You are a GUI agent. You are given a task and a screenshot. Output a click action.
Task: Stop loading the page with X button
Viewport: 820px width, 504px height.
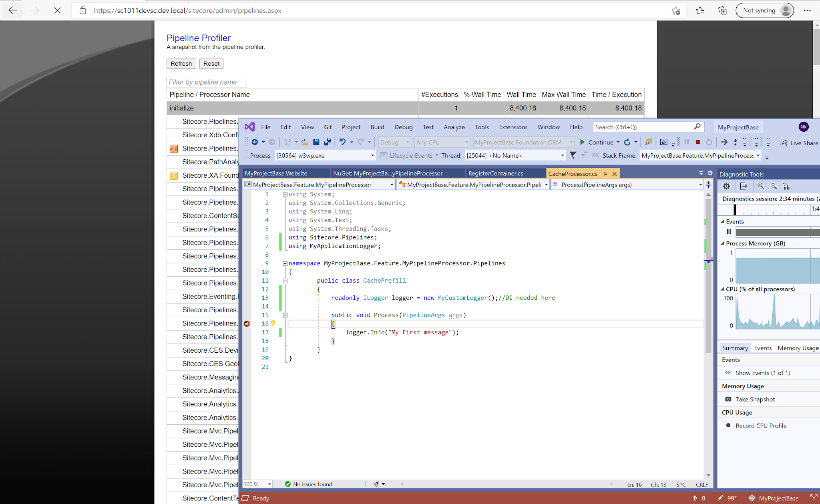coord(57,10)
